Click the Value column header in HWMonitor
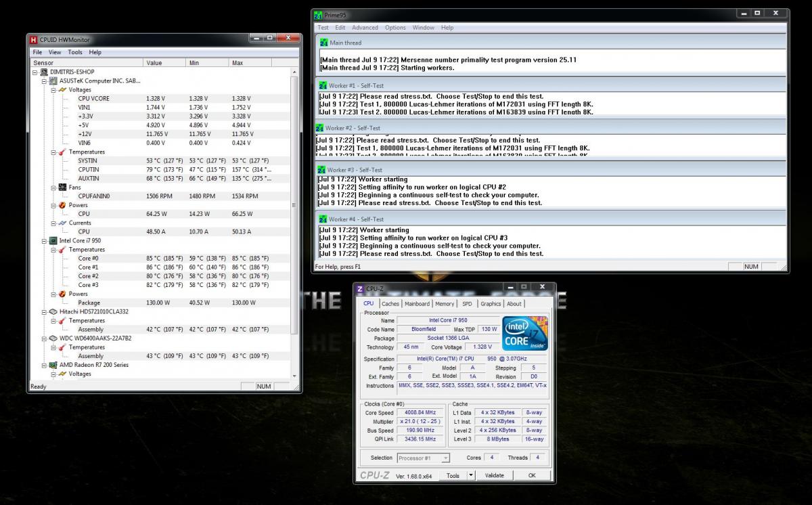 point(166,63)
